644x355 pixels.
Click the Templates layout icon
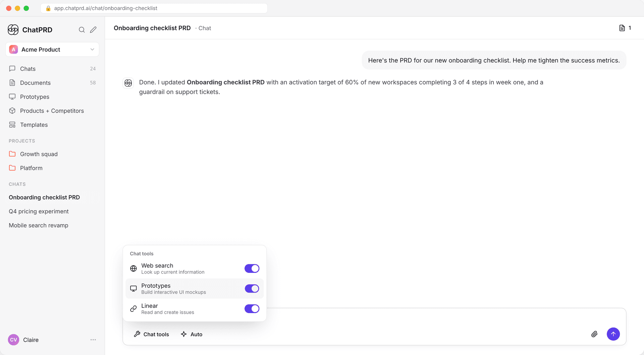(x=12, y=125)
